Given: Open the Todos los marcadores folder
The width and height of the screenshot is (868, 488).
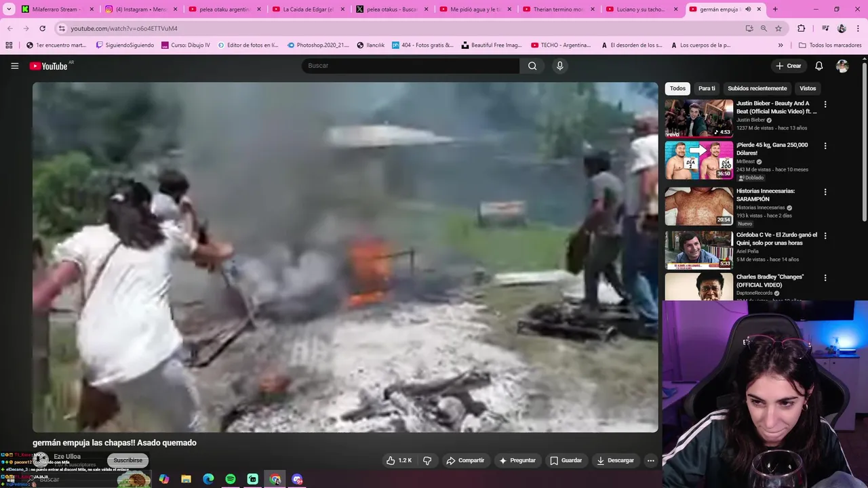Looking at the screenshot, I should [x=830, y=45].
